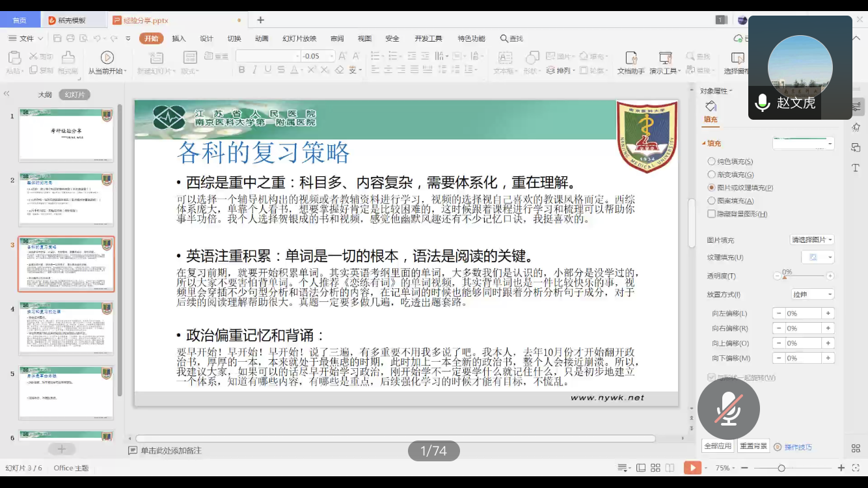Click the text 'T' icon in right sidebar

856,168
